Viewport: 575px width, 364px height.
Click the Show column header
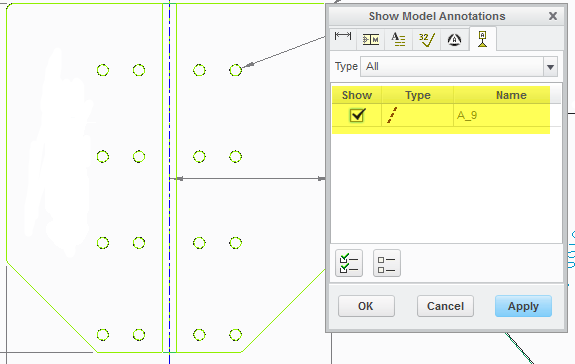pos(357,95)
